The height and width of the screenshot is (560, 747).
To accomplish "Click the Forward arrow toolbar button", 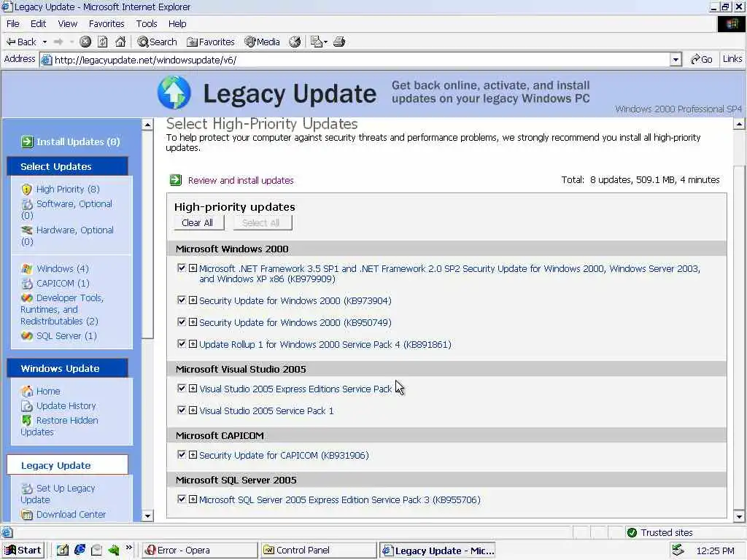I will point(58,42).
